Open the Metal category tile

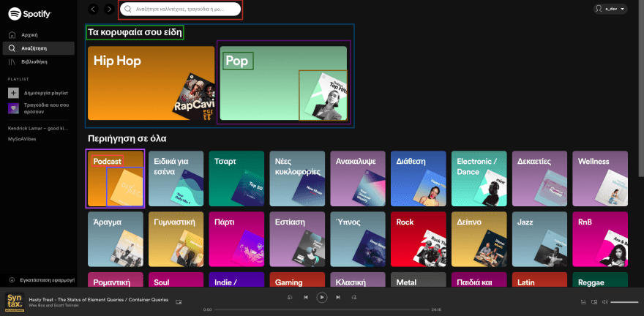pyautogui.click(x=419, y=279)
